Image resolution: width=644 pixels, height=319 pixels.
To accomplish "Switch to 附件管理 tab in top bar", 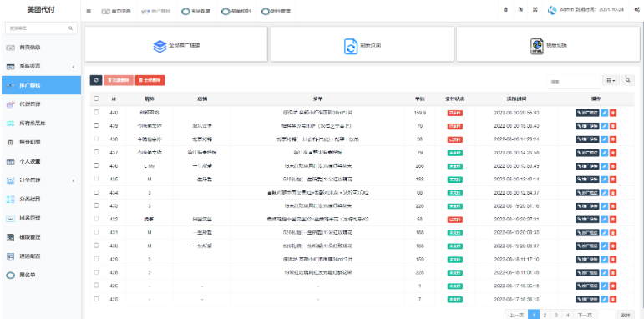I will [276, 12].
